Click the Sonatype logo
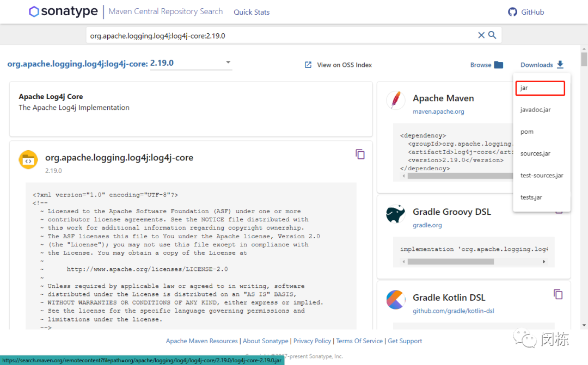The height and width of the screenshot is (365, 588). (x=63, y=11)
